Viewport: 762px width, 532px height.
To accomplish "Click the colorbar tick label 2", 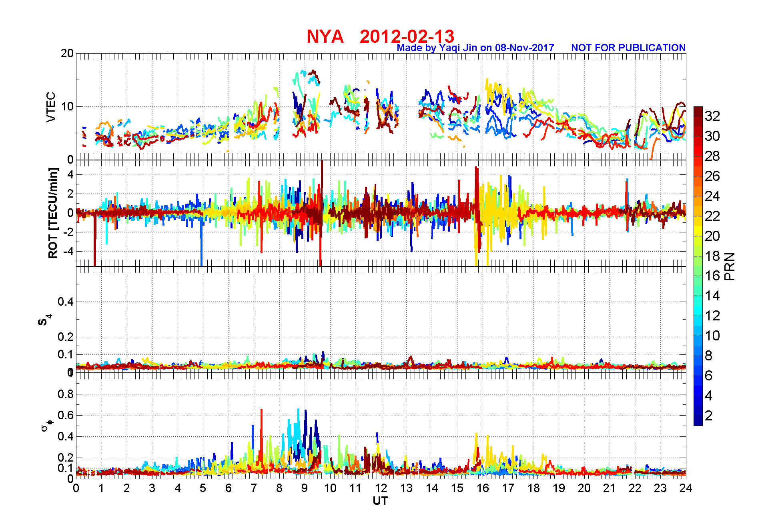I will coord(709,416).
